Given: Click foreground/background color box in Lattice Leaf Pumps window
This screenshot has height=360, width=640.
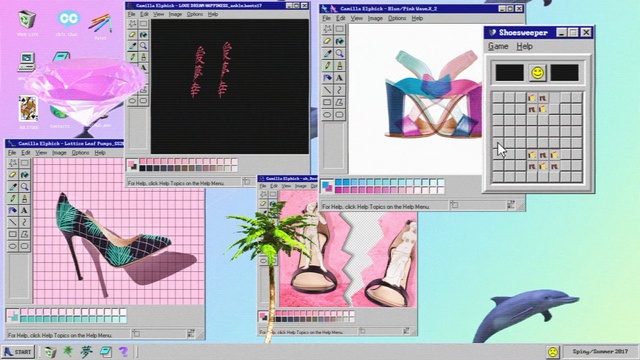Looking at the screenshot, I should pos(13,315).
